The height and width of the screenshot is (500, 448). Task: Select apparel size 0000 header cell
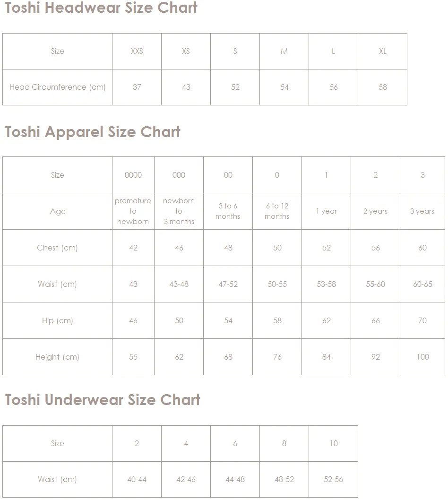pos(133,175)
